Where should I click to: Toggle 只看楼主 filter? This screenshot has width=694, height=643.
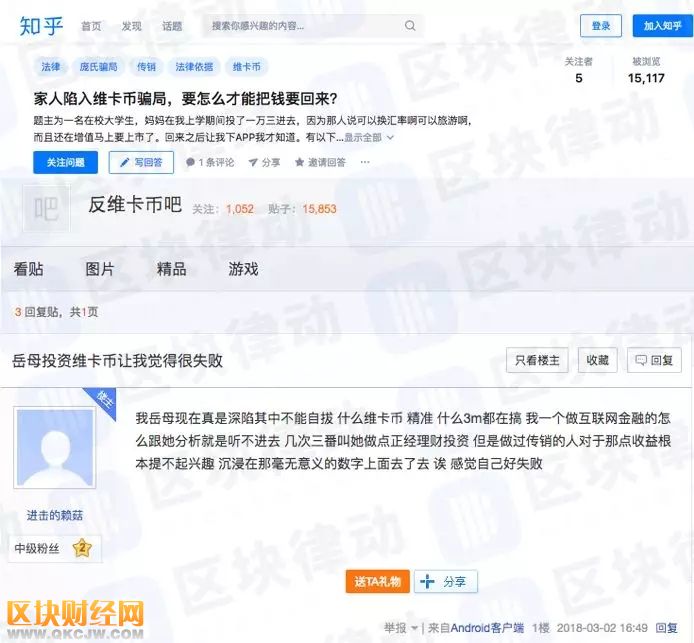pos(537,360)
